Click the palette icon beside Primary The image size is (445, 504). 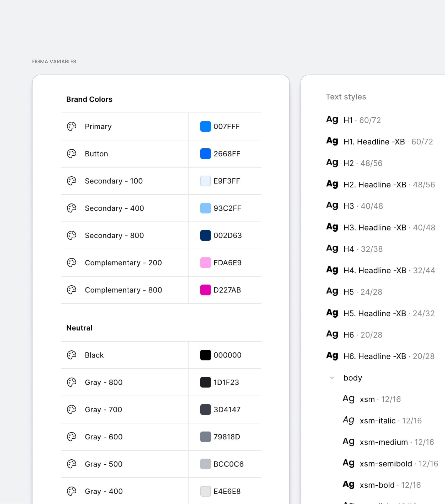[72, 127]
